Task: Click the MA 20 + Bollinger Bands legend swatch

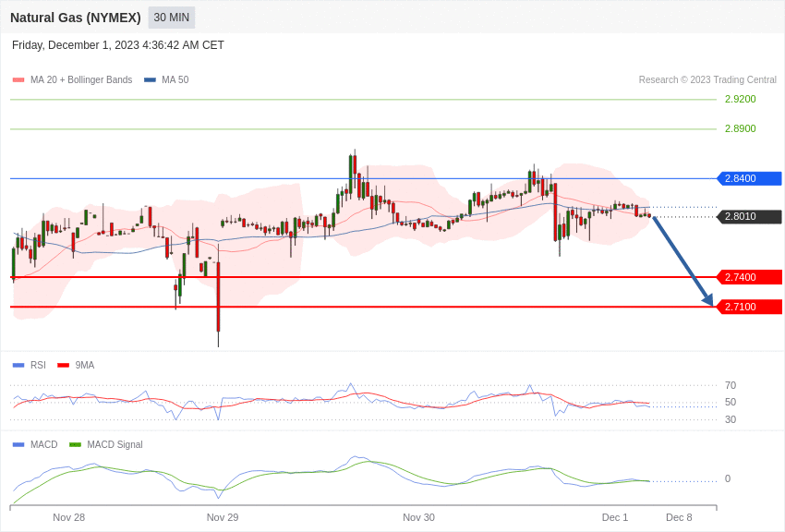Action: coord(18,80)
